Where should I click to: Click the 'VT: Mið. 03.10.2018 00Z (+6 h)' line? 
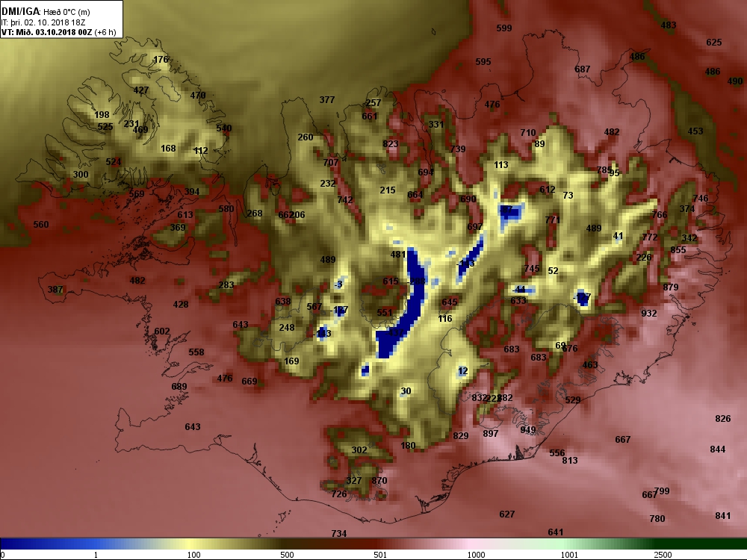pyautogui.click(x=58, y=32)
